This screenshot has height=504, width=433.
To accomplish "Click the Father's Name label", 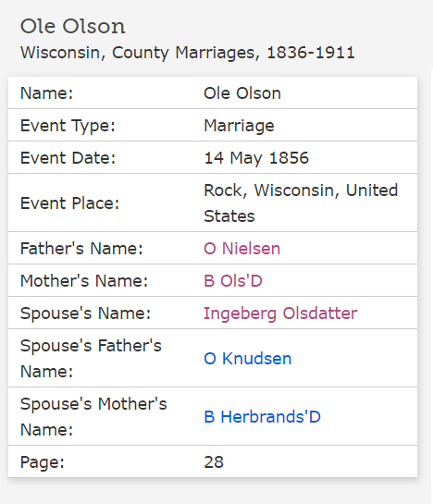I will 81,249.
